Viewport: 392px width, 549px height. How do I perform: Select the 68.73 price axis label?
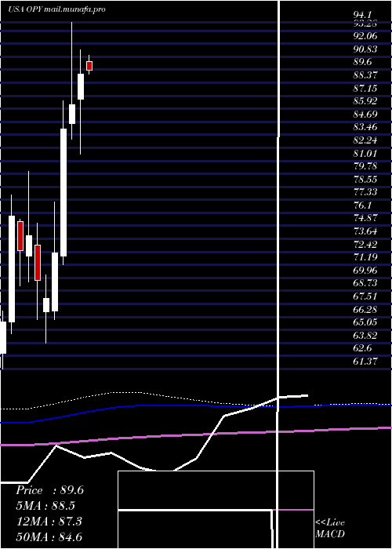click(365, 283)
